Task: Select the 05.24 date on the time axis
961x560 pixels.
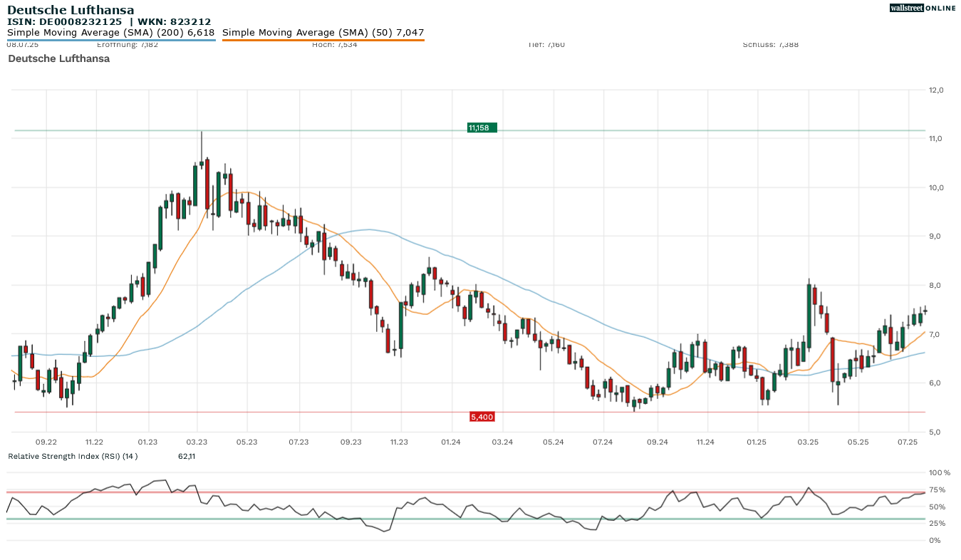Action: (553, 442)
